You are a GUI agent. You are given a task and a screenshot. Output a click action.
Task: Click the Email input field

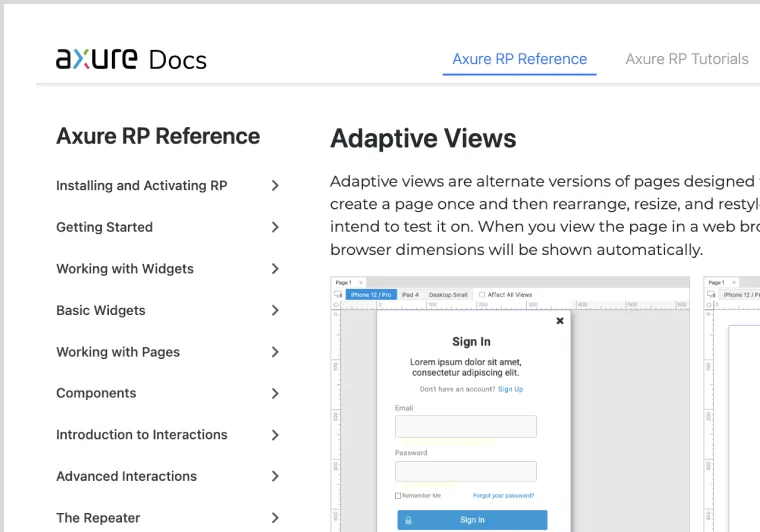tap(465, 427)
